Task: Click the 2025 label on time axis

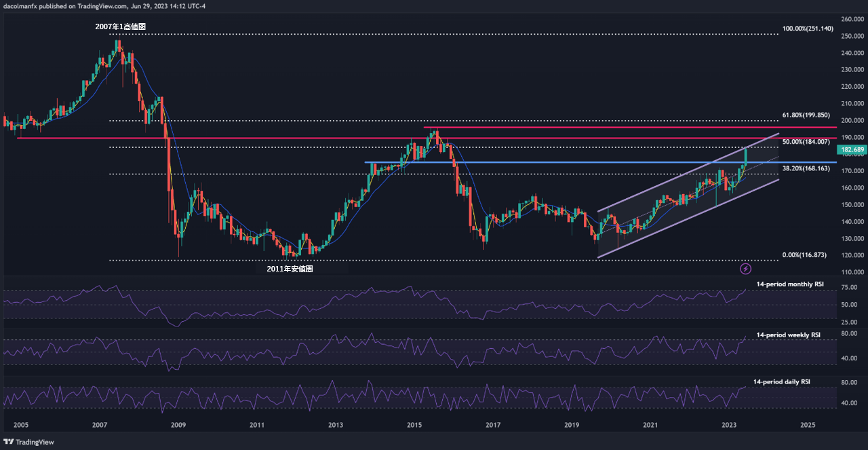Action: [x=808, y=425]
